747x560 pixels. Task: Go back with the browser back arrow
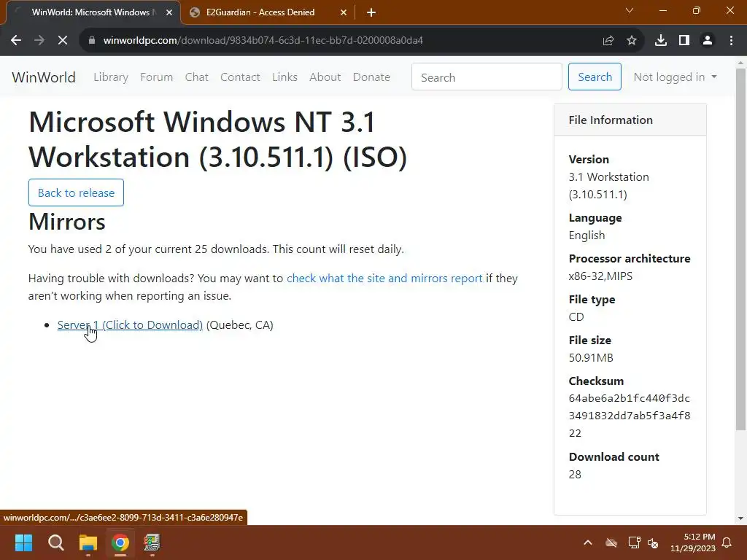(x=16, y=41)
